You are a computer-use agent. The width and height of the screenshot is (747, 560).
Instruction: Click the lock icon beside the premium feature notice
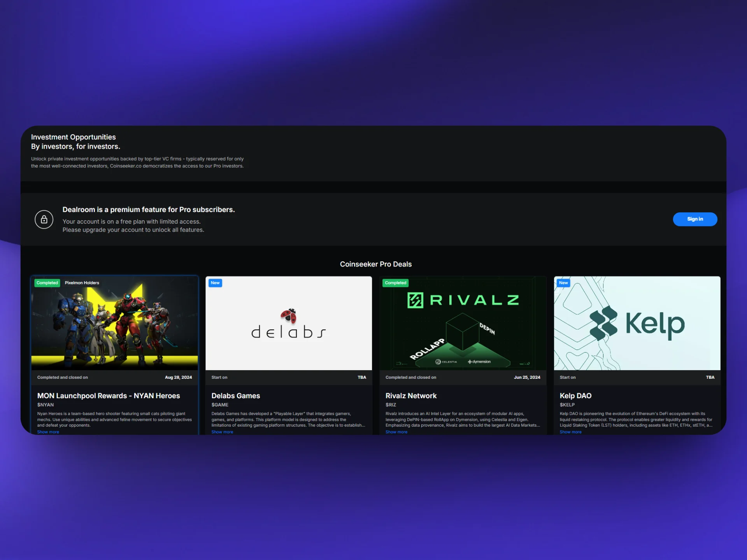click(44, 219)
